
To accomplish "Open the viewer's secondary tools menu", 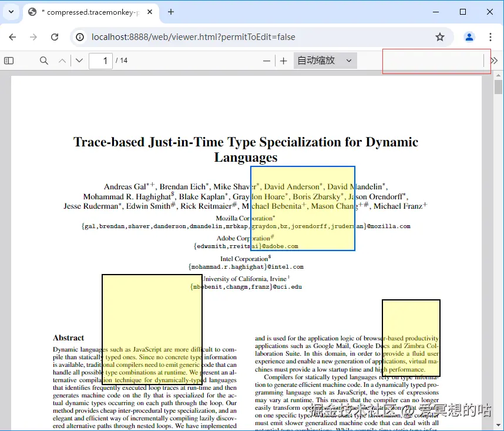I will click(x=494, y=61).
